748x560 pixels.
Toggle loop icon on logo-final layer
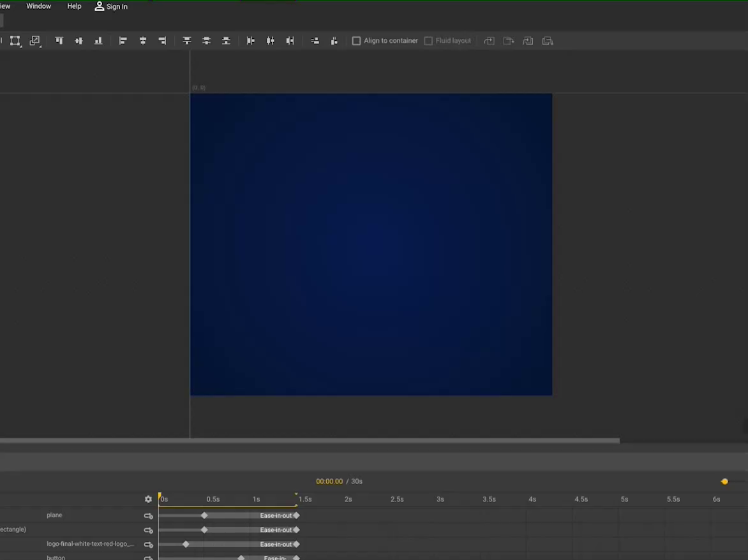[149, 545]
